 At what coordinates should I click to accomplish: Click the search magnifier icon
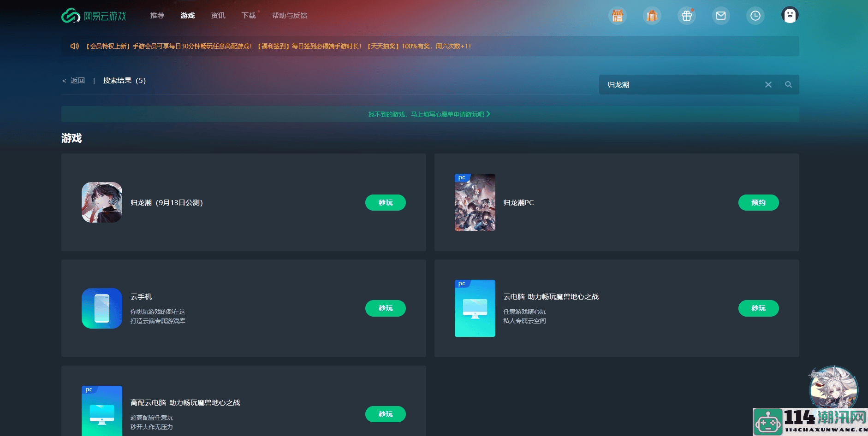789,85
